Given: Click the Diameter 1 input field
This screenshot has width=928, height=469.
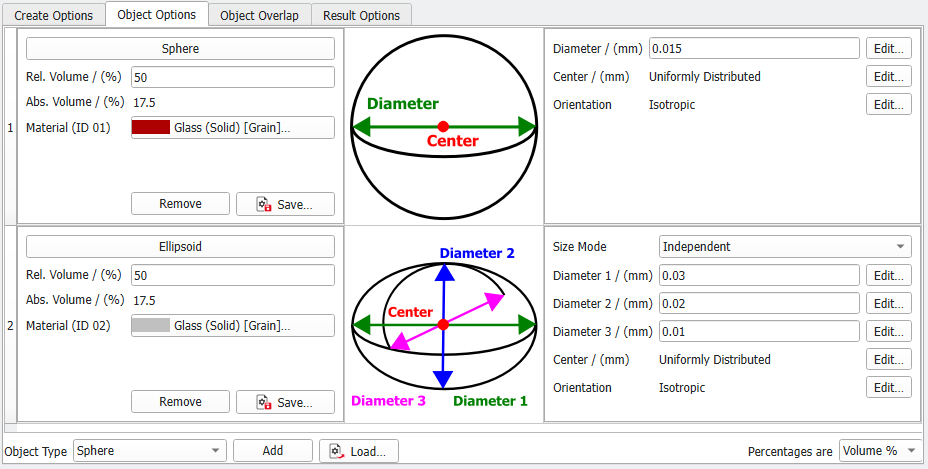Looking at the screenshot, I should tap(759, 275).
